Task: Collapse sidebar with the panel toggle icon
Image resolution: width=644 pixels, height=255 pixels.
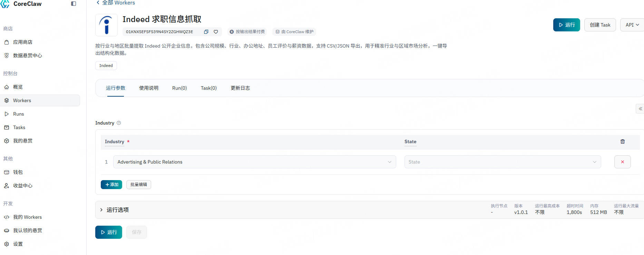Action: click(x=74, y=3)
